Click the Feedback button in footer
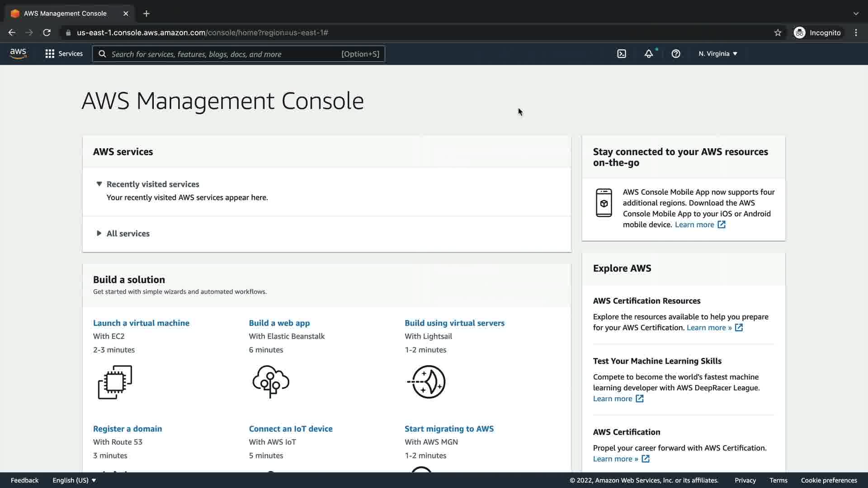 [x=24, y=480]
